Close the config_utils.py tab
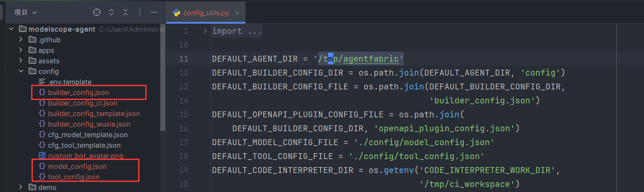 238,13
